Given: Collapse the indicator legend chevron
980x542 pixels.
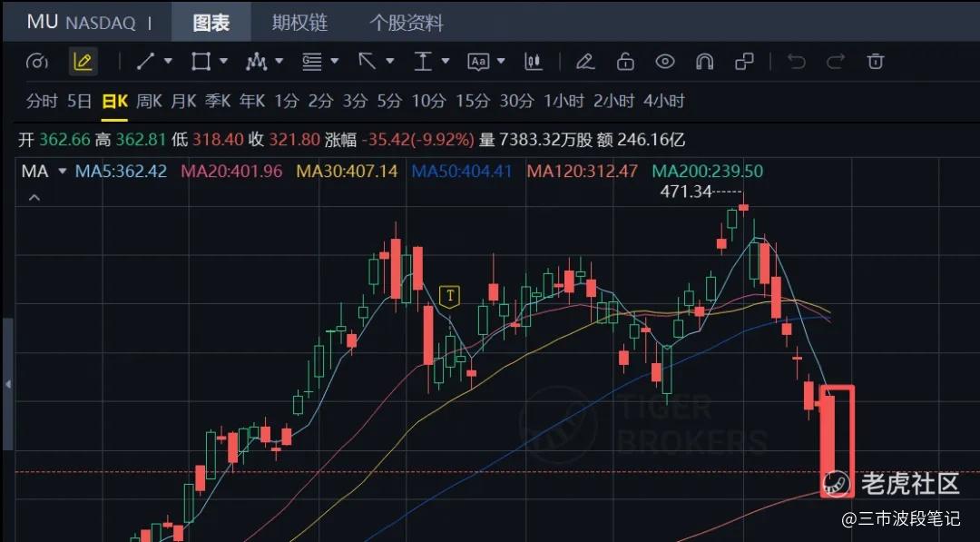Looking at the screenshot, I should tap(34, 198).
